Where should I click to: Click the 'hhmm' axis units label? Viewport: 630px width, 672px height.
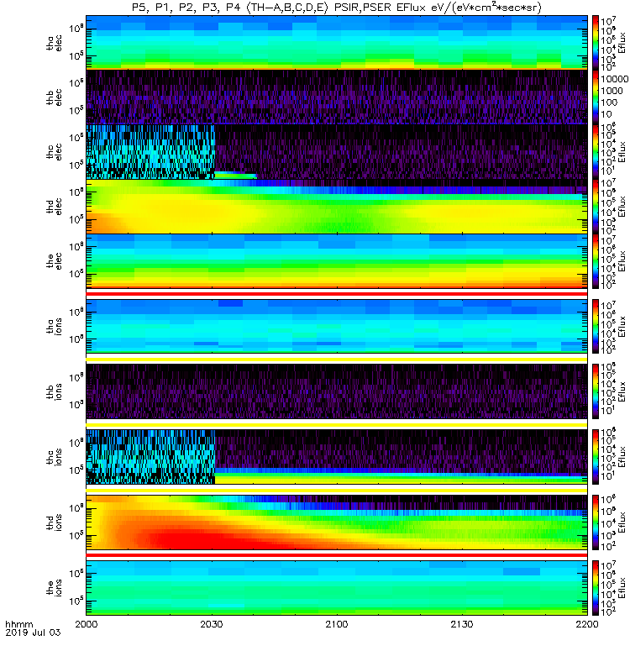click(18, 624)
